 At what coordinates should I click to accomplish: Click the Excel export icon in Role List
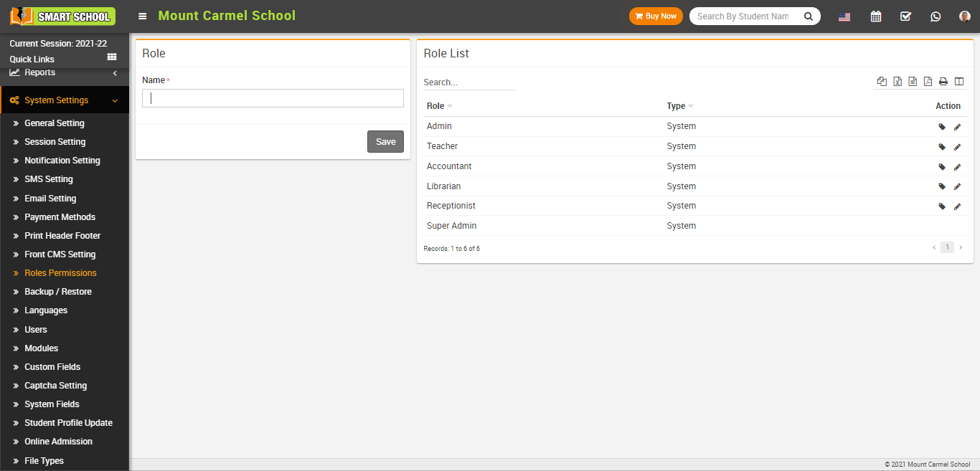coord(897,82)
